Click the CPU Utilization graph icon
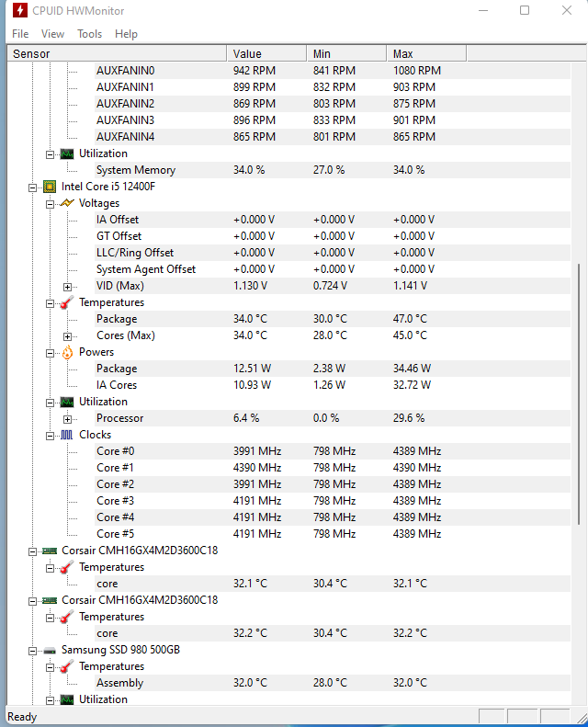The height and width of the screenshot is (727, 588). (67, 402)
